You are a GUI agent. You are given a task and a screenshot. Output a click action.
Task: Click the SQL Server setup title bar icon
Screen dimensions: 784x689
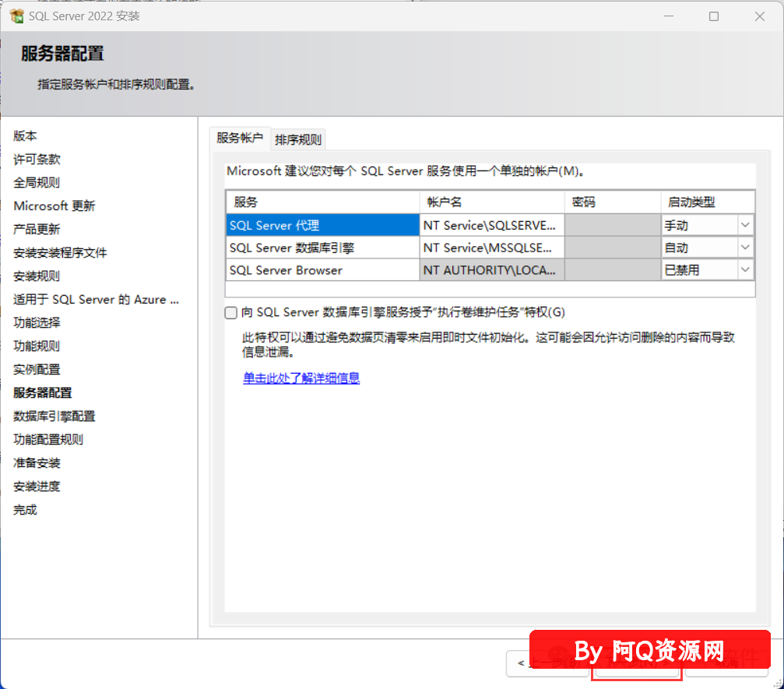[16, 16]
